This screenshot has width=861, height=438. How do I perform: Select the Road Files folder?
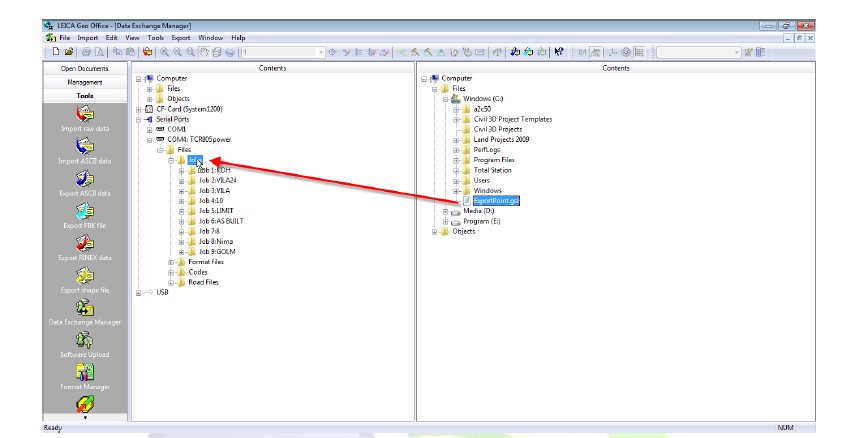[x=203, y=283]
